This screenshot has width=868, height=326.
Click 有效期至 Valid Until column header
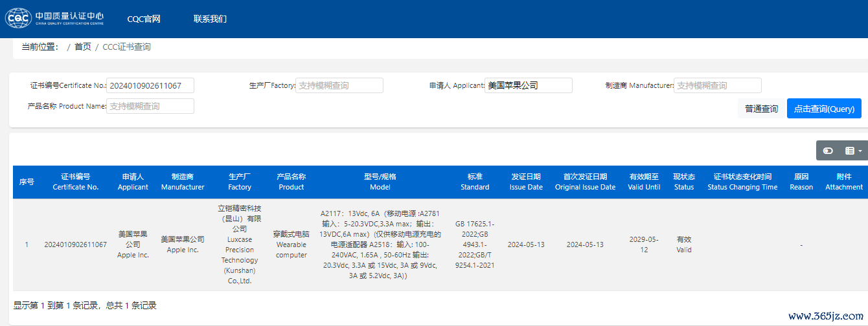(644, 182)
